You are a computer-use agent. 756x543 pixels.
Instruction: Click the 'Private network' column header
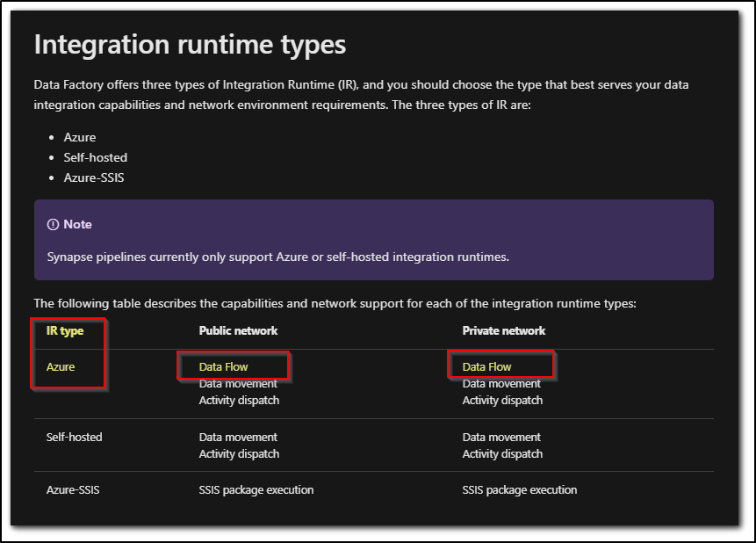pos(504,330)
